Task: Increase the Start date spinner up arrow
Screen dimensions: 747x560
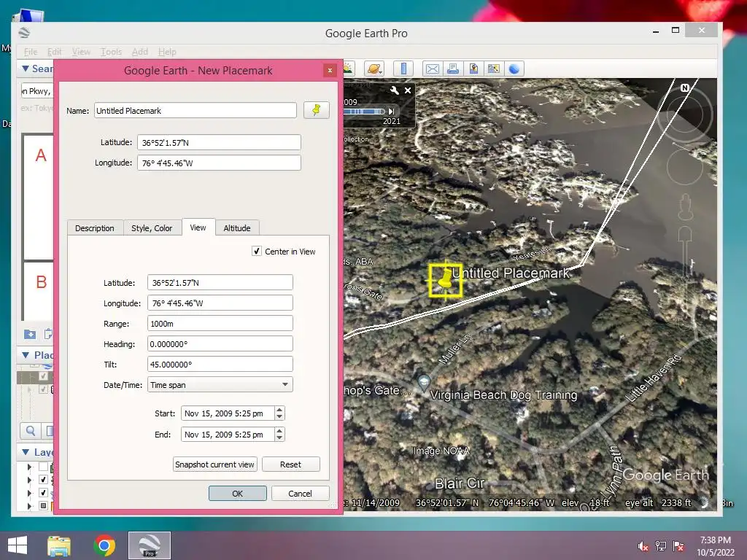Action: tap(279, 410)
